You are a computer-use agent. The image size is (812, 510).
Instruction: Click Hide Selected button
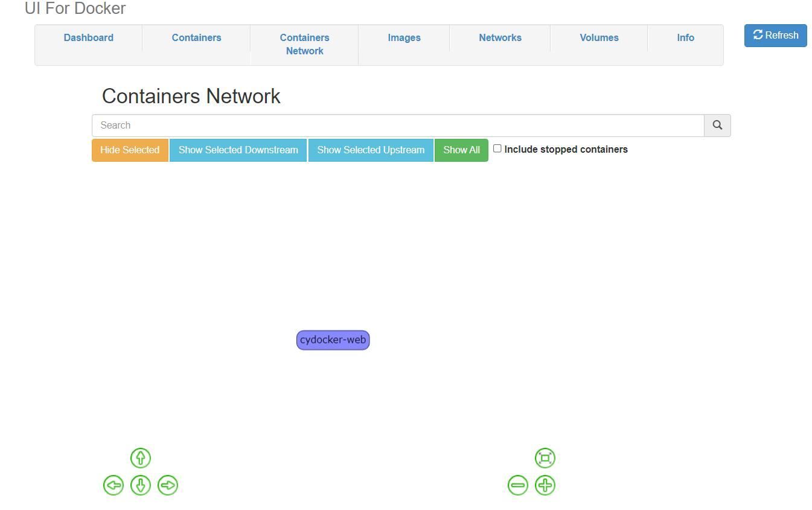point(130,150)
